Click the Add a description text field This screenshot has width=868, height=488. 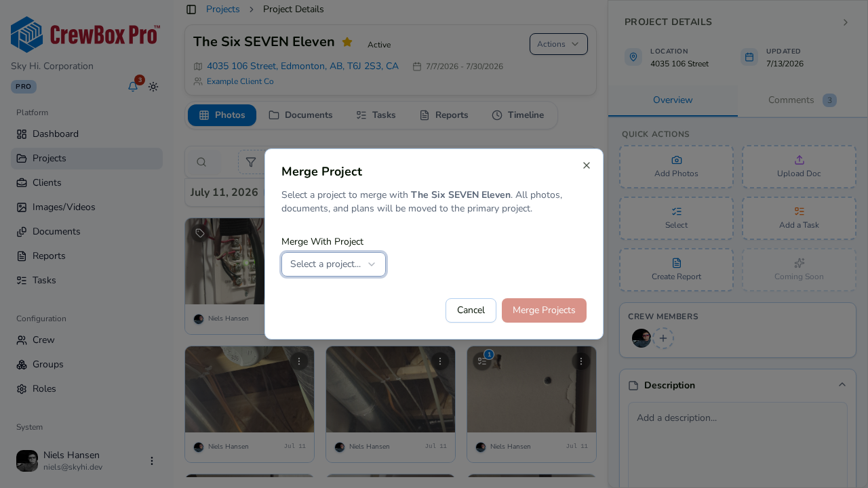click(x=738, y=445)
